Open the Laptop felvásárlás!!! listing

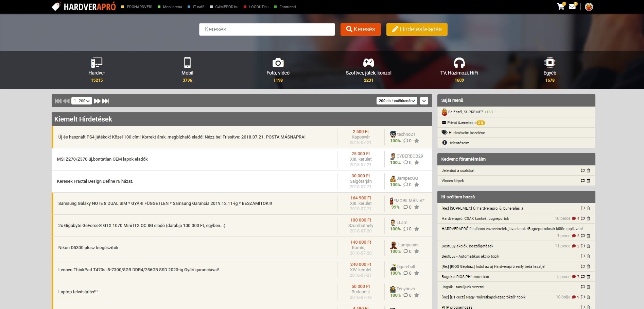(78, 292)
